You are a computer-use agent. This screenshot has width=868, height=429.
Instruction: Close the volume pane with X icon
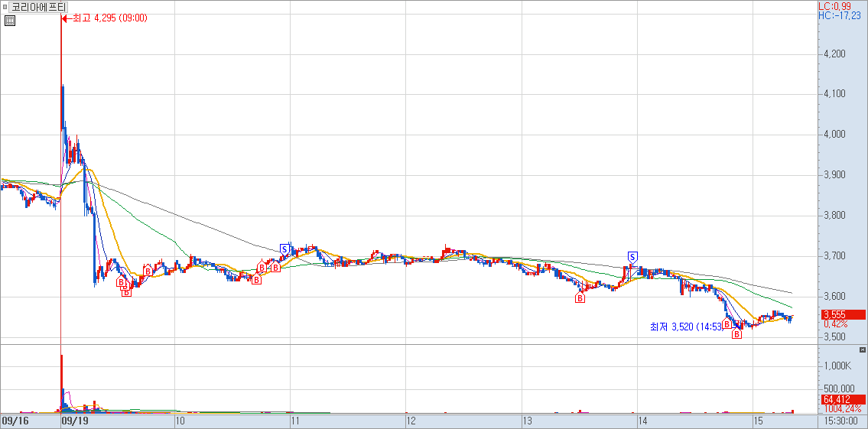pos(862,349)
